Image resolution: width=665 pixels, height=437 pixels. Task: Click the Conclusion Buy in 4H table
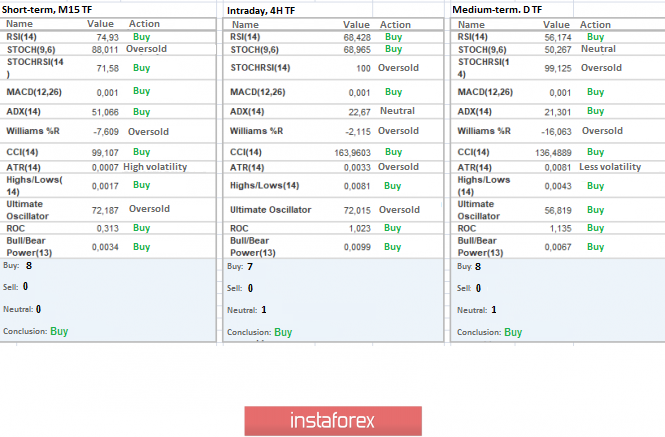point(283,332)
